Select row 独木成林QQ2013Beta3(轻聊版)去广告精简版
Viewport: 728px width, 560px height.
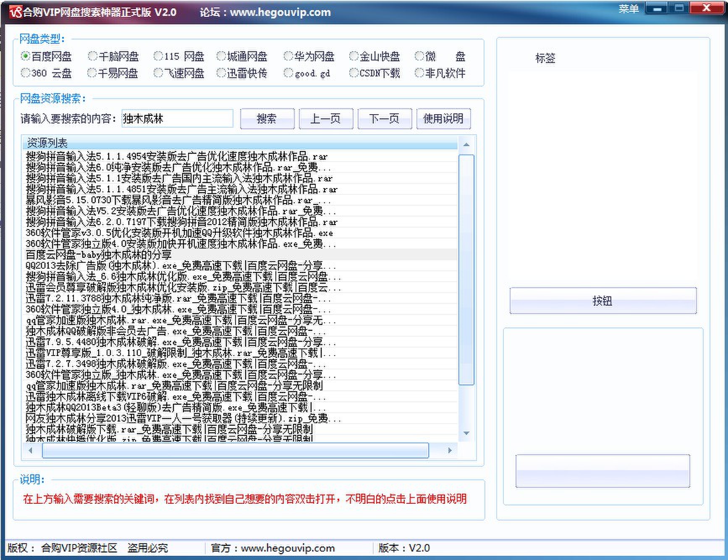240,408
